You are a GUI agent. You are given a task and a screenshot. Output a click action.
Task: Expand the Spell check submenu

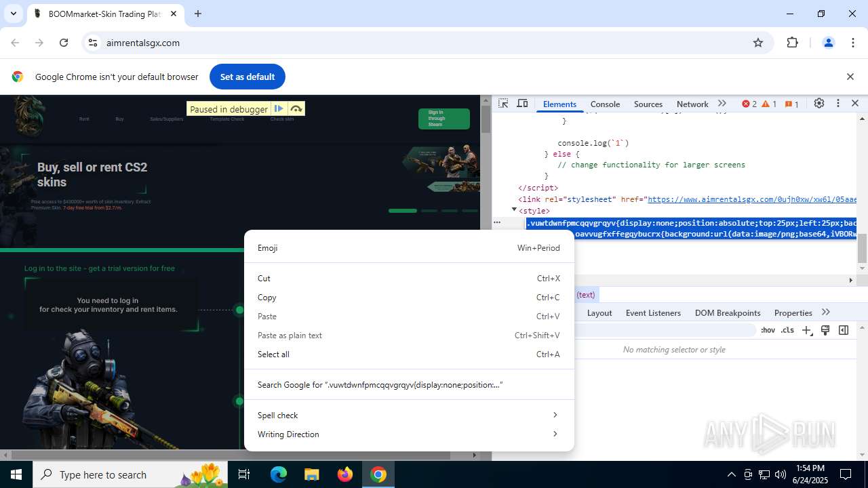tap(409, 415)
